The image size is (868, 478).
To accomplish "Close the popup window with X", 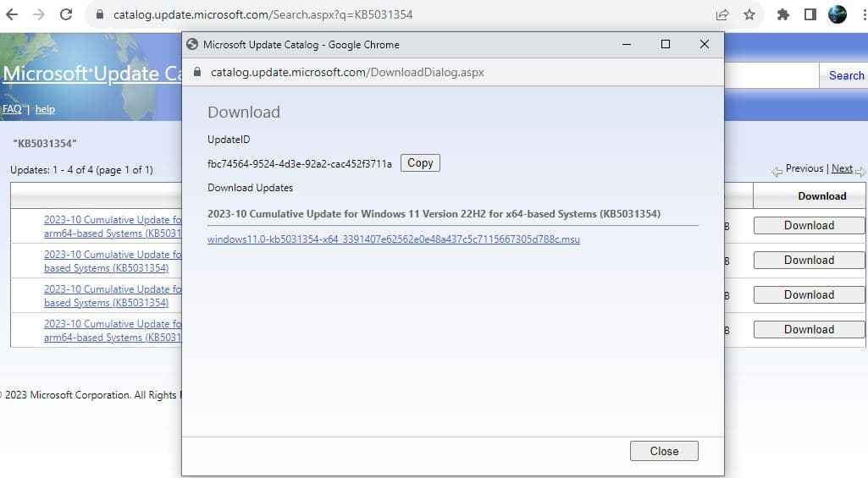I will click(705, 44).
